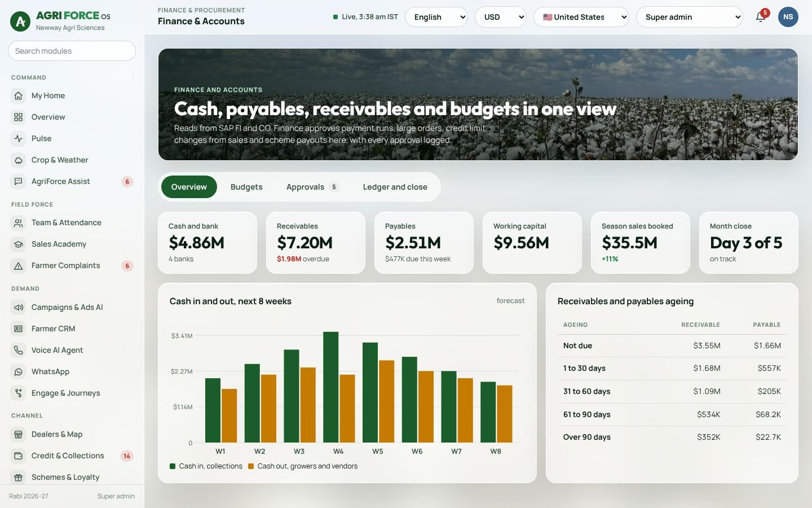Open the NS user avatar
Image resolution: width=812 pixels, height=508 pixels.
pyautogui.click(x=788, y=17)
